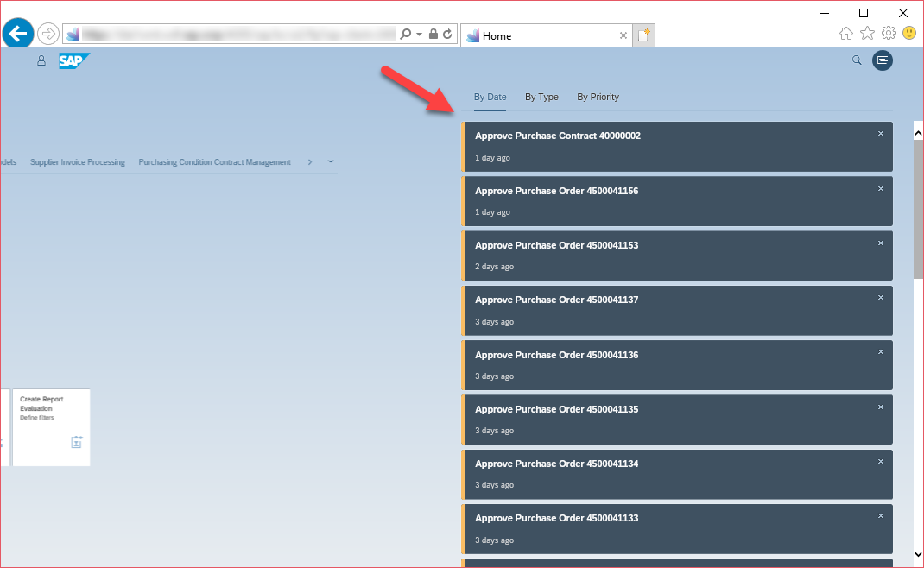Screen dimensions: 924x568
Task: Open Approve Purchase Order 4500041137 notification
Action: tap(677, 311)
